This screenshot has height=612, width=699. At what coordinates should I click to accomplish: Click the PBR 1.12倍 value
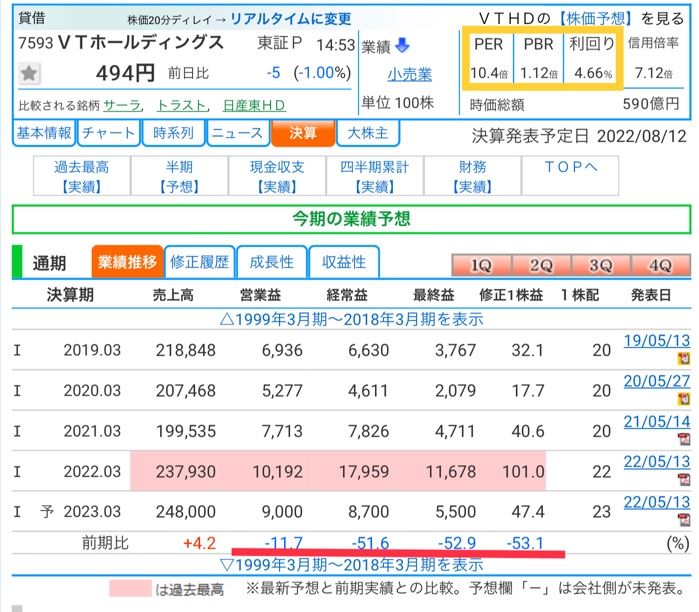tap(539, 73)
